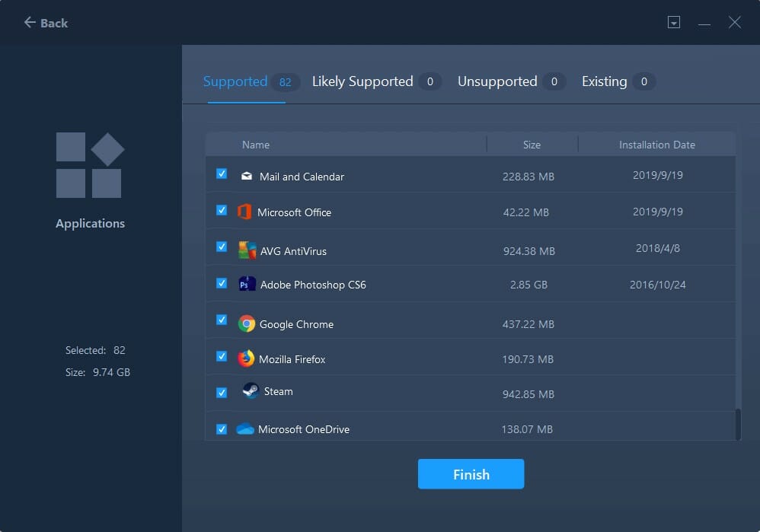760x532 pixels.
Task: Uncheck the Google Chrome checkbox
Action: (222, 320)
